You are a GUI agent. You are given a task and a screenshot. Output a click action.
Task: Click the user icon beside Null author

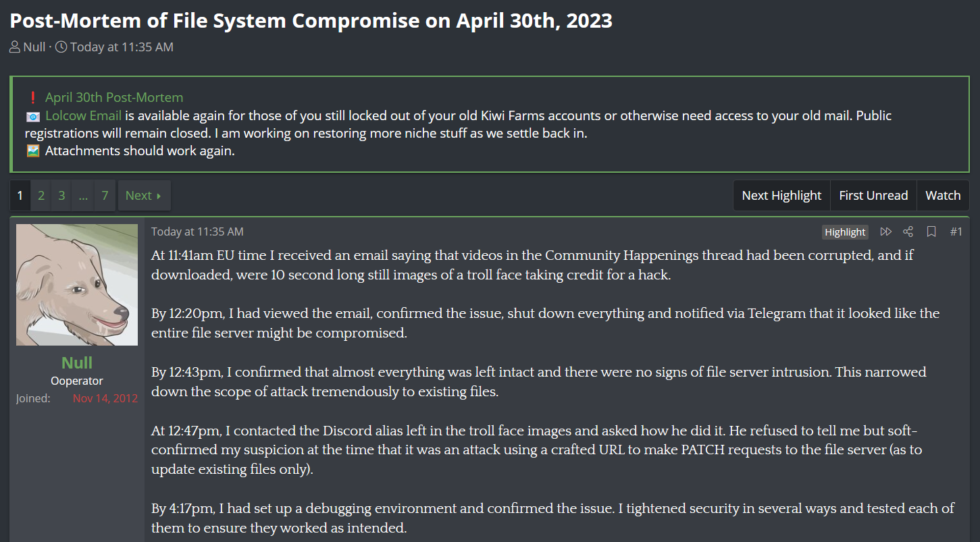pyautogui.click(x=15, y=47)
